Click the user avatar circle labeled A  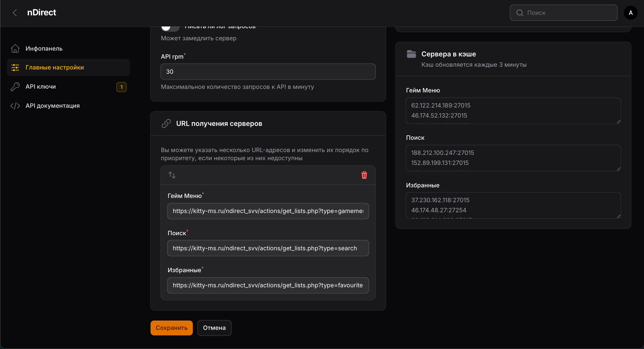click(630, 13)
